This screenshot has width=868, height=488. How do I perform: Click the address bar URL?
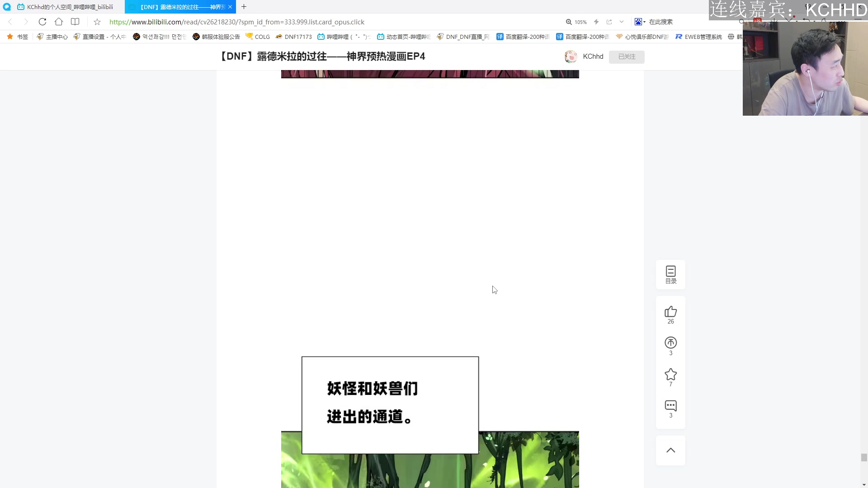pyautogui.click(x=236, y=22)
